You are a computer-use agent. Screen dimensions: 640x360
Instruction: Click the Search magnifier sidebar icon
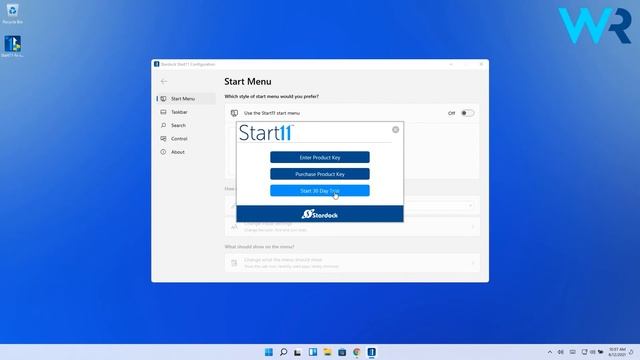tap(163, 125)
